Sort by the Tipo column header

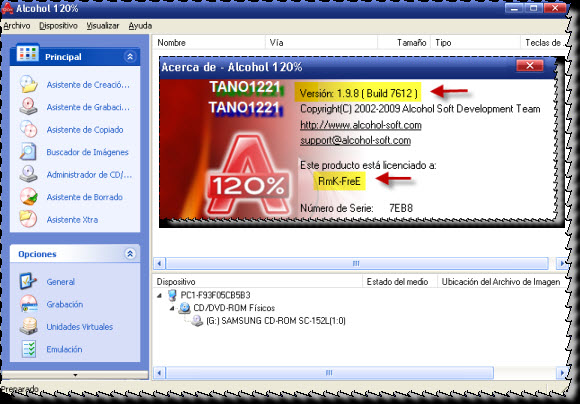click(x=475, y=43)
